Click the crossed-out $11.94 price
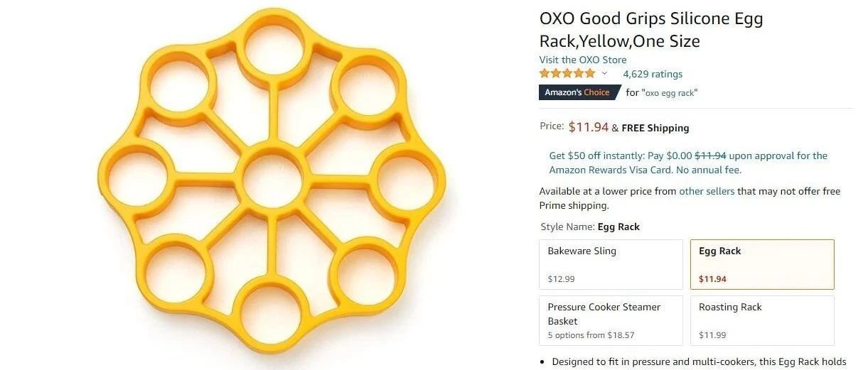Viewport: 868px width, 370px height. click(709, 156)
